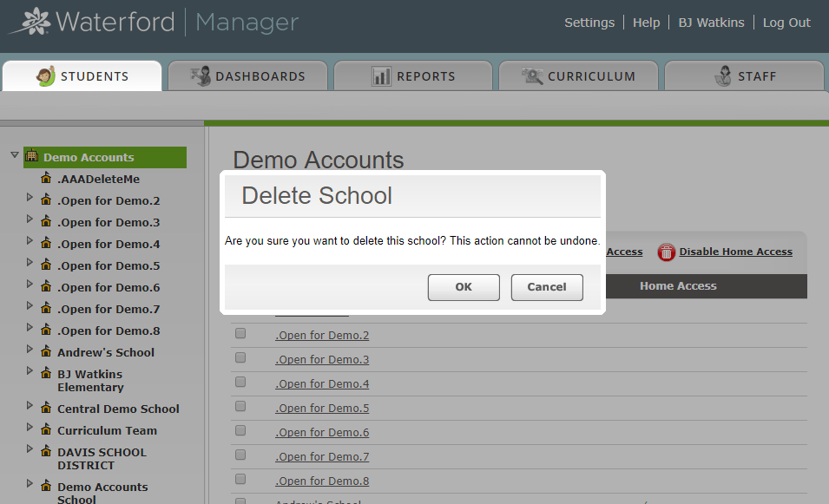Select .Open for Demo.7 in the tree
The width and height of the screenshot is (829, 504).
[x=109, y=309]
